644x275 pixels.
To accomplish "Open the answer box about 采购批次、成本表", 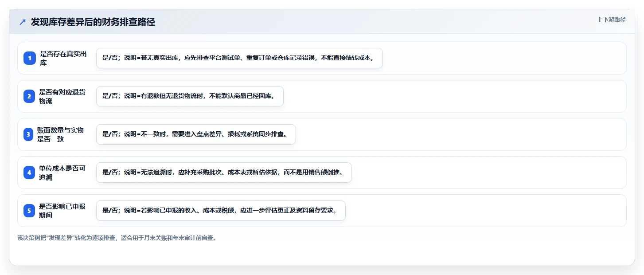I will pyautogui.click(x=224, y=173).
